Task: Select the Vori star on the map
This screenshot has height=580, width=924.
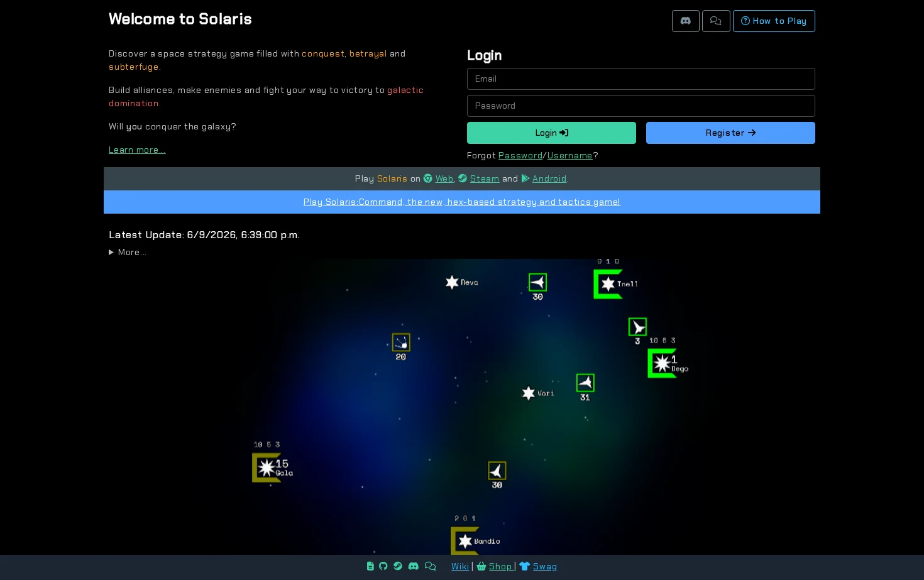Action: (529, 393)
